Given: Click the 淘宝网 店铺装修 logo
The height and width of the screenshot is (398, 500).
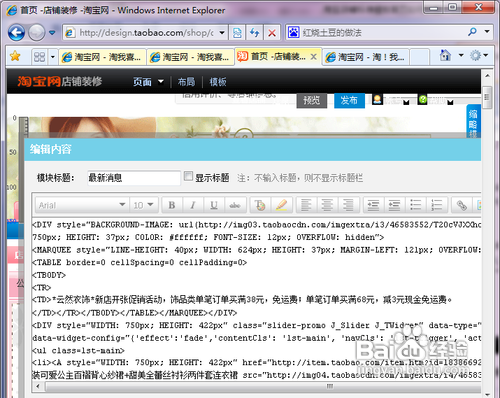Looking at the screenshot, I should pyautogui.click(x=60, y=81).
